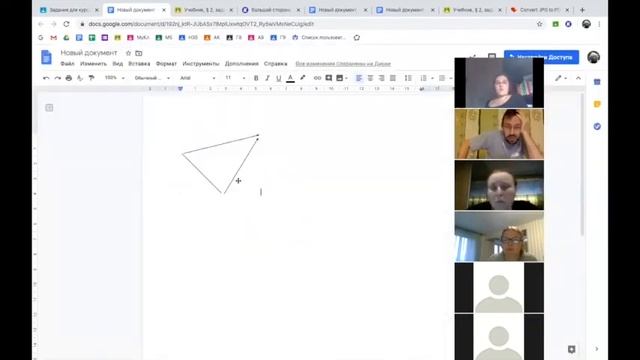Toggle bold formatting
This screenshot has height=360, width=640.
pyautogui.click(x=256, y=78)
